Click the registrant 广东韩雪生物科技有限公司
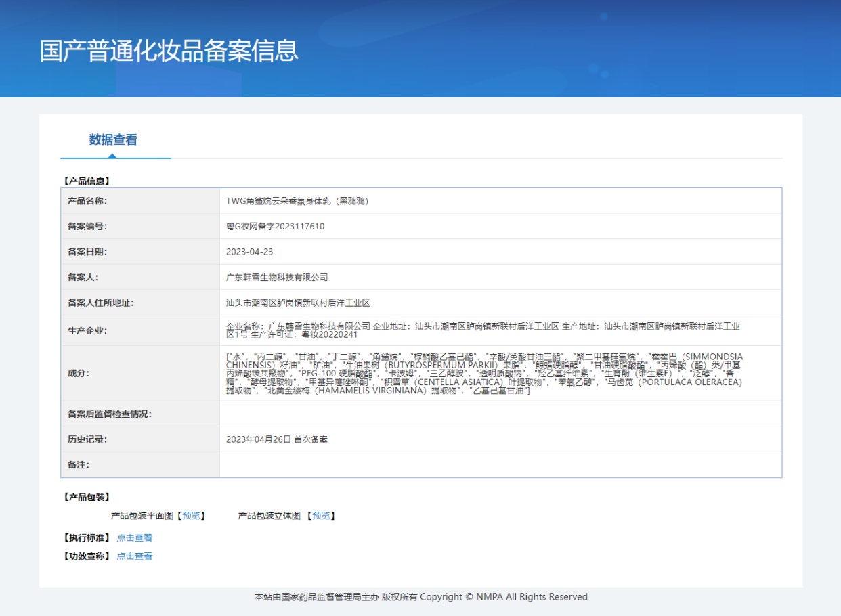The width and height of the screenshot is (841, 616). tap(277, 278)
